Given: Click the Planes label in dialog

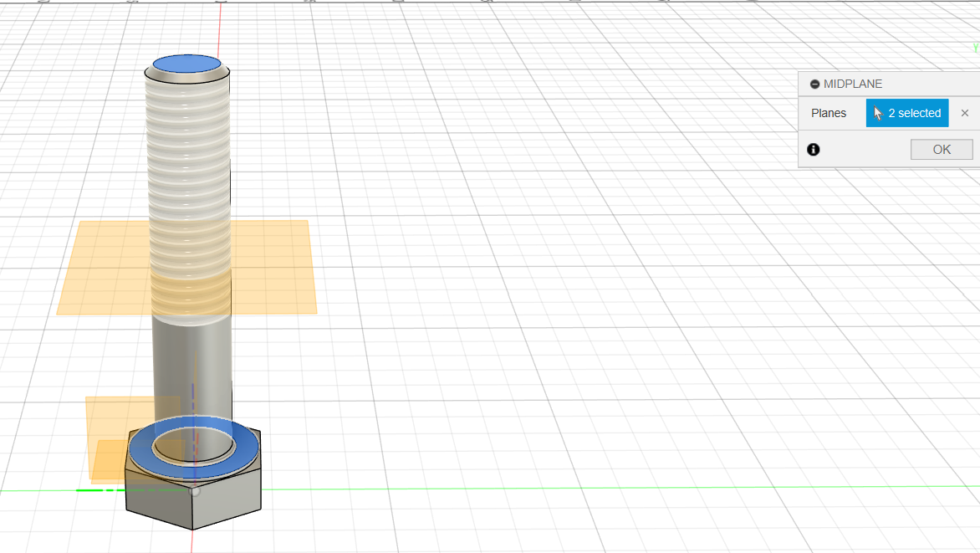Looking at the screenshot, I should [829, 113].
